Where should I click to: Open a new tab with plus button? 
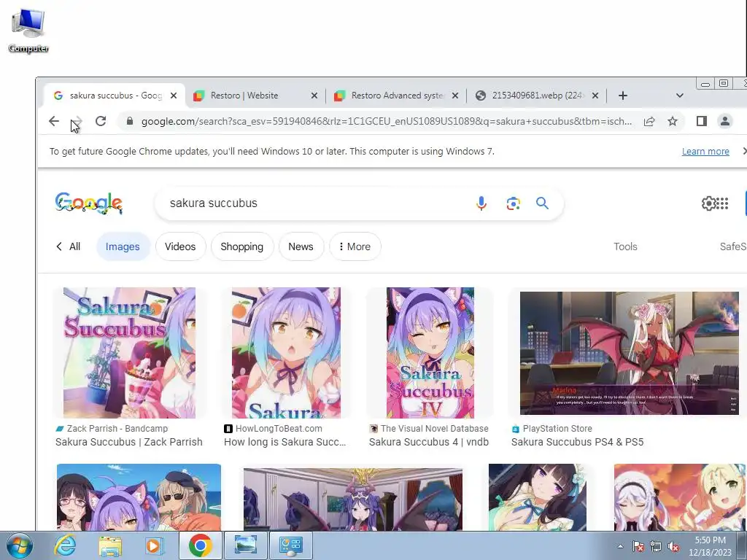(623, 96)
